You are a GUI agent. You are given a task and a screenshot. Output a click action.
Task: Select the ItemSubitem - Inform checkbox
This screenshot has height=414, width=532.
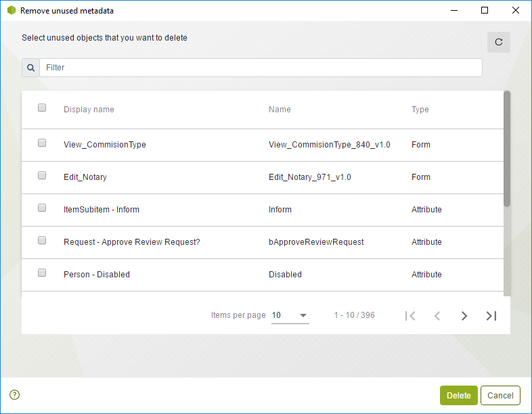pyautogui.click(x=42, y=208)
